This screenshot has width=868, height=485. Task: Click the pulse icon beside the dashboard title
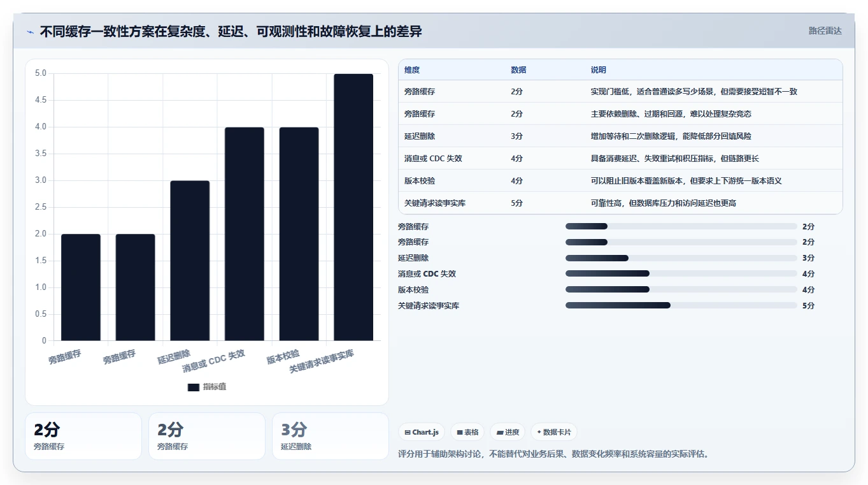click(x=30, y=32)
